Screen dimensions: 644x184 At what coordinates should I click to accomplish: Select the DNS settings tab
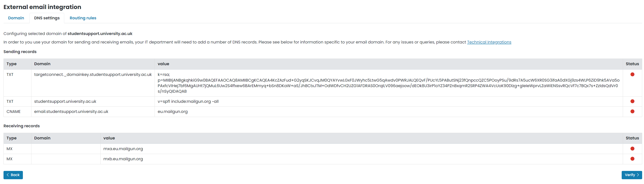(x=47, y=18)
